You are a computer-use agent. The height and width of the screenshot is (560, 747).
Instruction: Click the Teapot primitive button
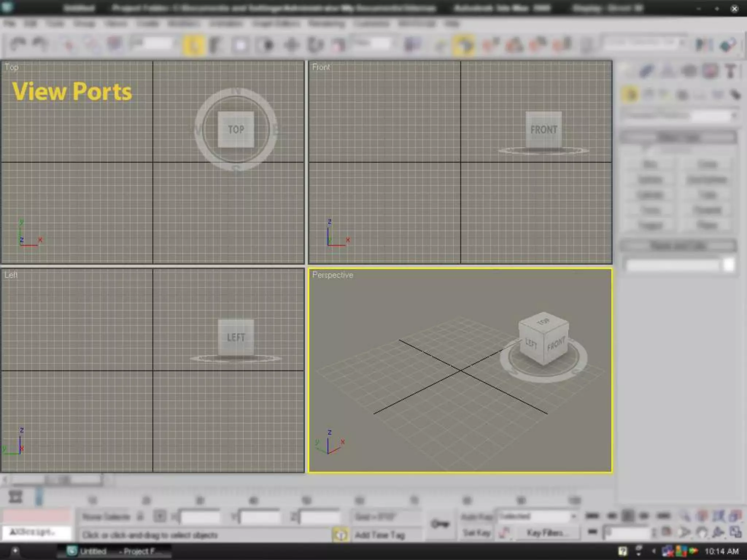[650, 226]
